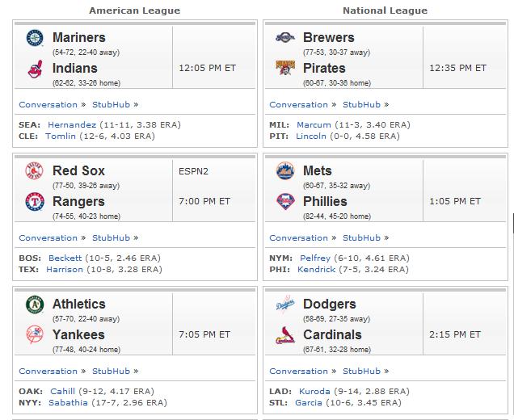Screen dimensions: 514x420
Task: Click the Los Angeles Dodgers logo
Action: (285, 304)
